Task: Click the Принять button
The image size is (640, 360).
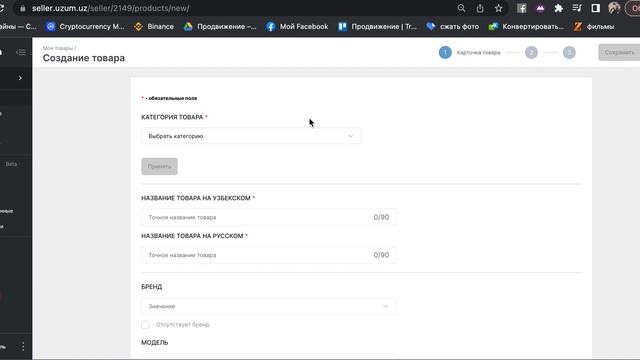Action: [160, 166]
